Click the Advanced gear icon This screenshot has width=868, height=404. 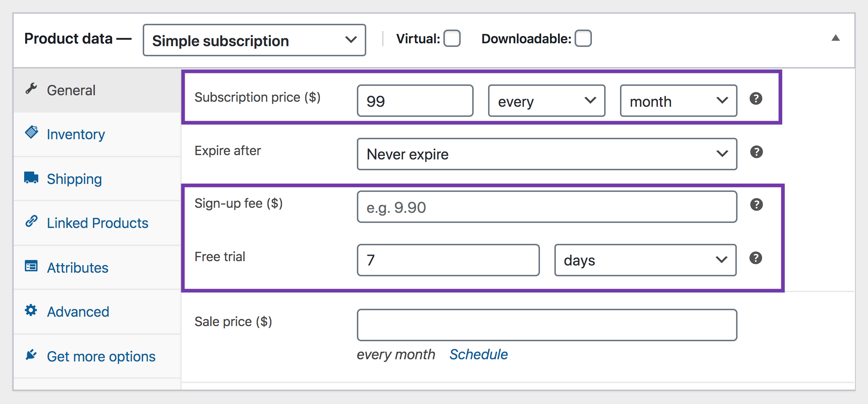32,310
